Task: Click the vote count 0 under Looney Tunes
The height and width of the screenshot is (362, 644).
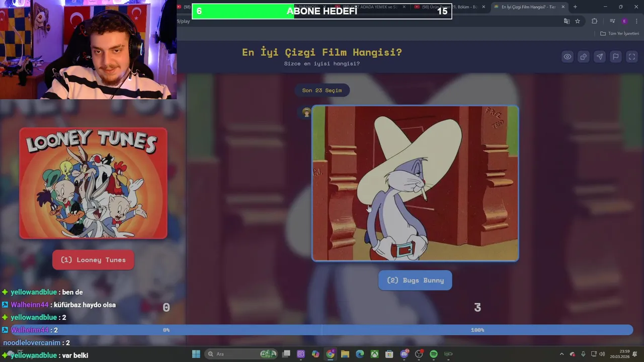Action: click(x=166, y=307)
